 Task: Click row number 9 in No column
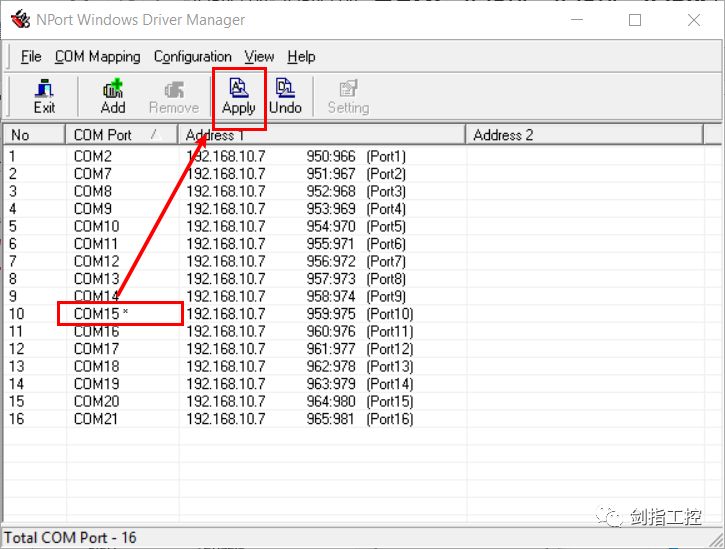pyautogui.click(x=13, y=296)
